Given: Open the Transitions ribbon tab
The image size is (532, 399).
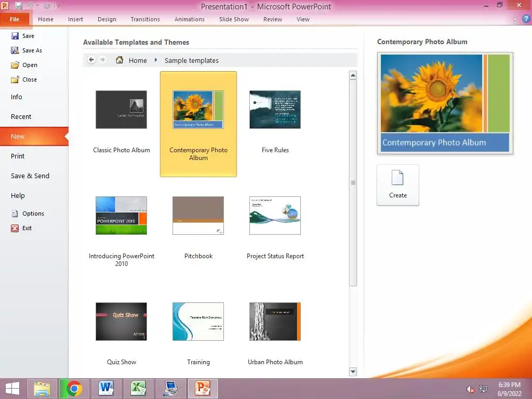Looking at the screenshot, I should pos(145,19).
